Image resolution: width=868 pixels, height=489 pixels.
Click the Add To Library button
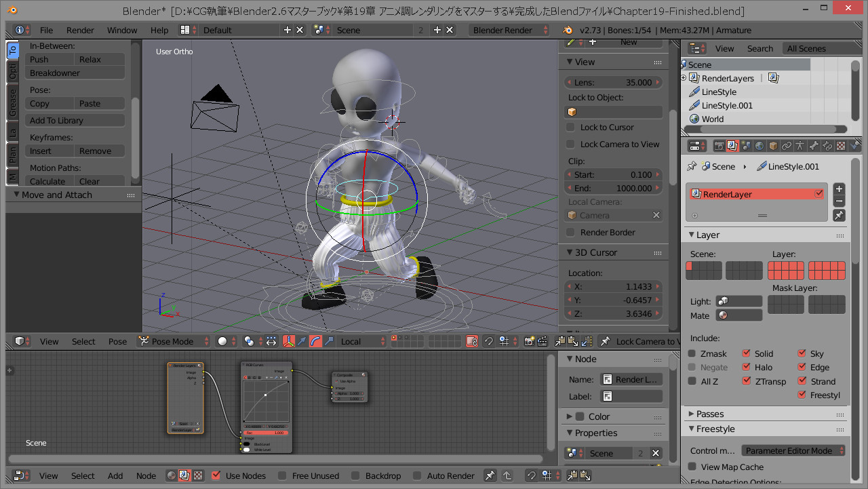click(x=75, y=120)
